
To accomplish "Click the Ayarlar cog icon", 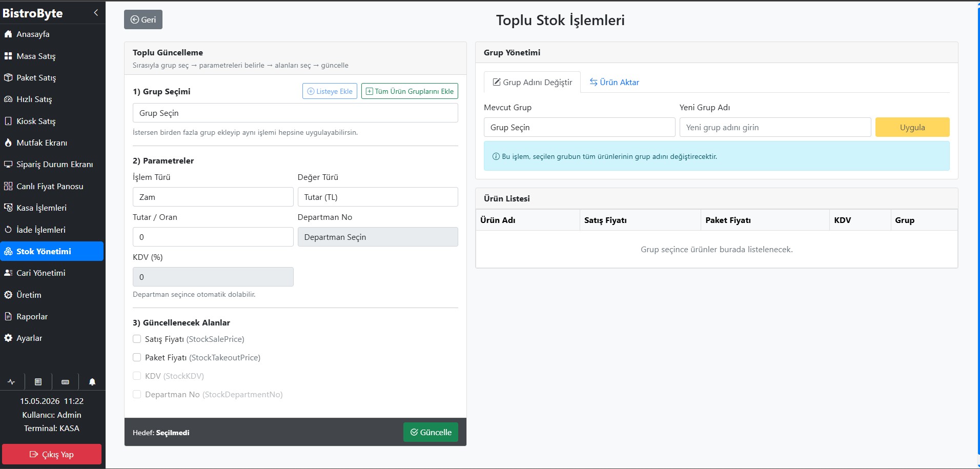I will (8, 338).
